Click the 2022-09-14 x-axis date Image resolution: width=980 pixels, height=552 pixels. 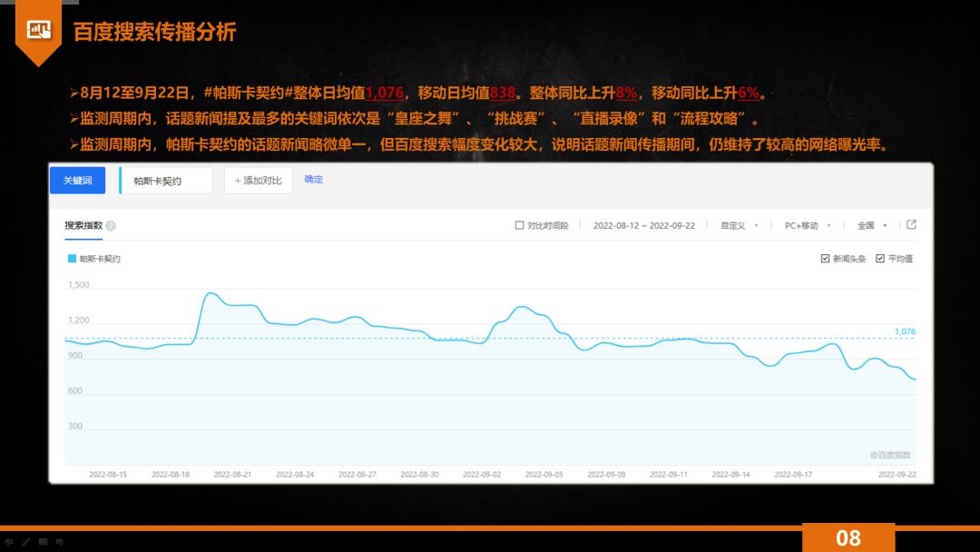pos(730,475)
